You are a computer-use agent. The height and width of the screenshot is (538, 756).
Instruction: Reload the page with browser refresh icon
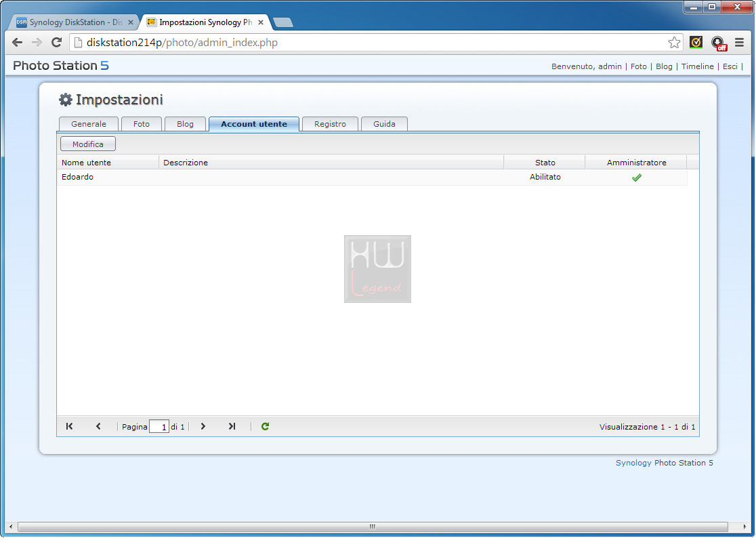[56, 43]
